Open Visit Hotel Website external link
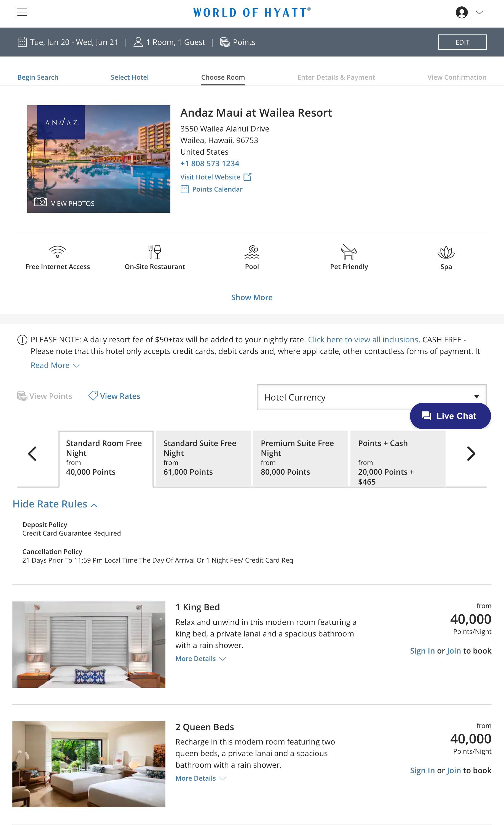The width and height of the screenshot is (504, 825). coord(216,177)
